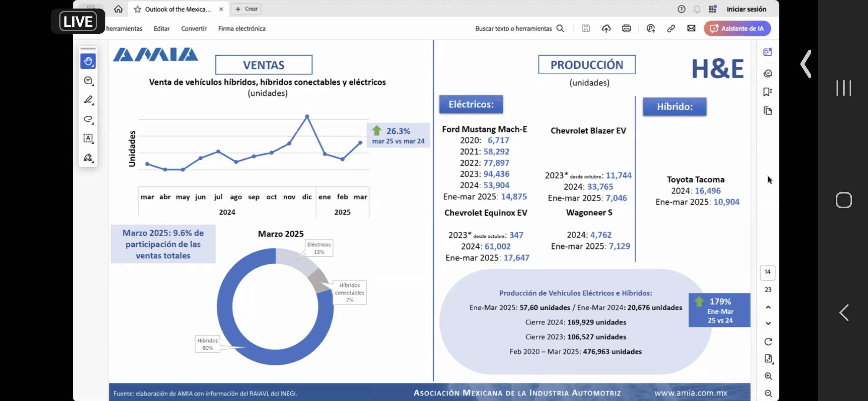Zoom in with magnifier plus

(768, 376)
